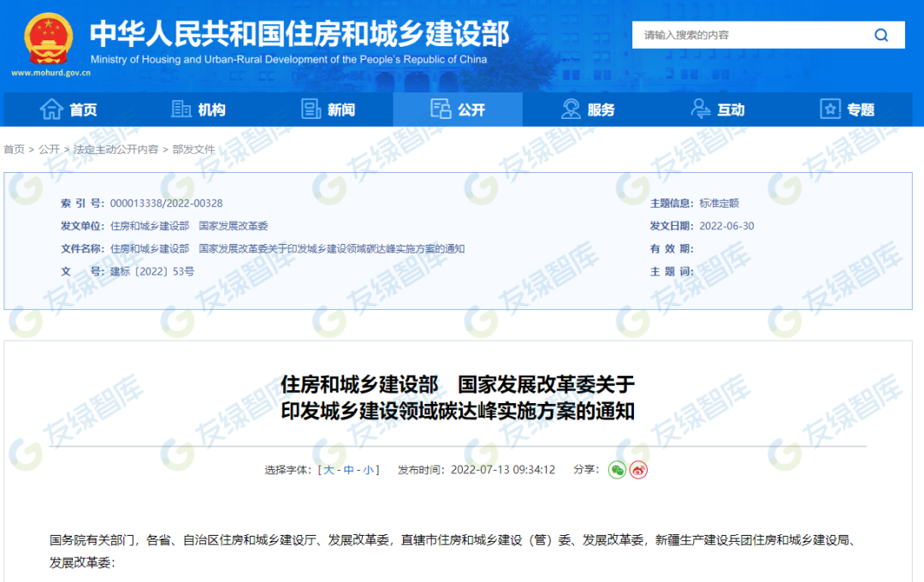Select large font size 大
Image resolution: width=924 pixels, height=582 pixels.
click(x=329, y=470)
